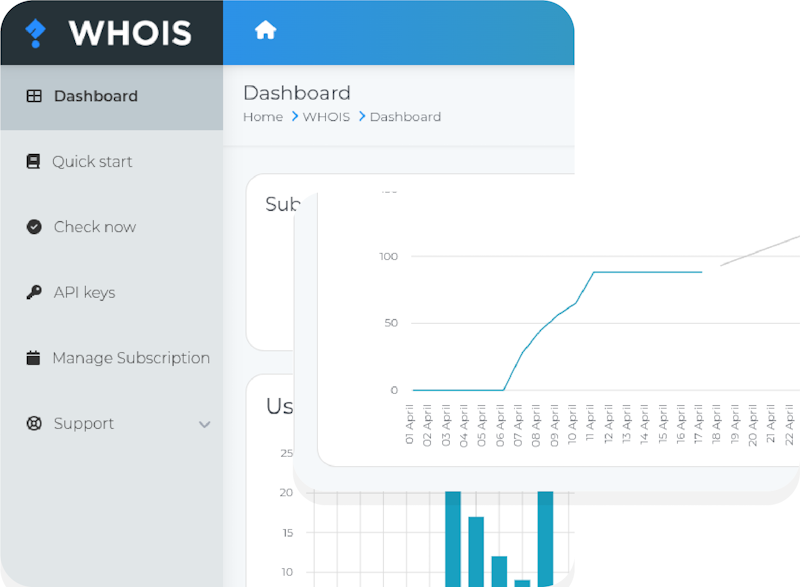Click the 20 label on bar chart axis
Viewport: 800px width, 587px height.
pyautogui.click(x=286, y=493)
